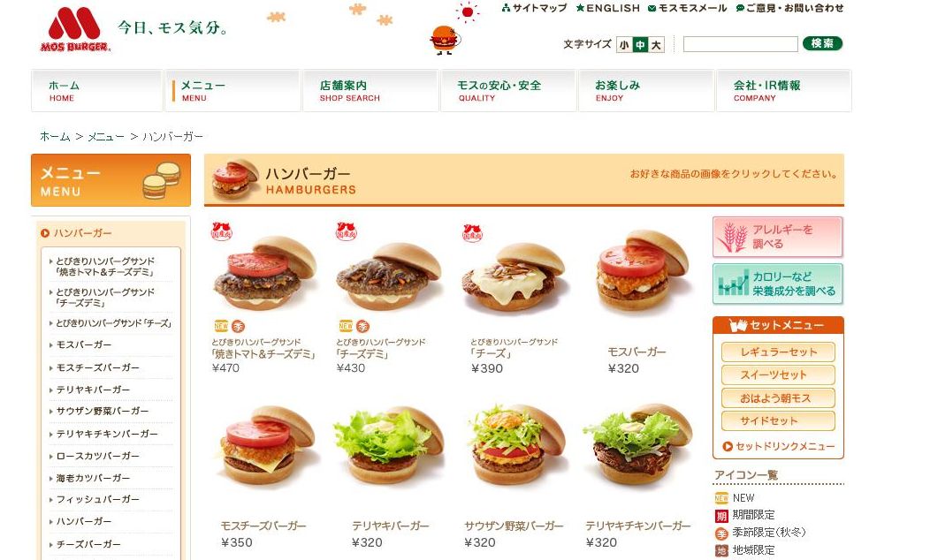The image size is (930, 560).
Task: Click the サイトマップ sitemap icon link
Action: pyautogui.click(x=534, y=8)
